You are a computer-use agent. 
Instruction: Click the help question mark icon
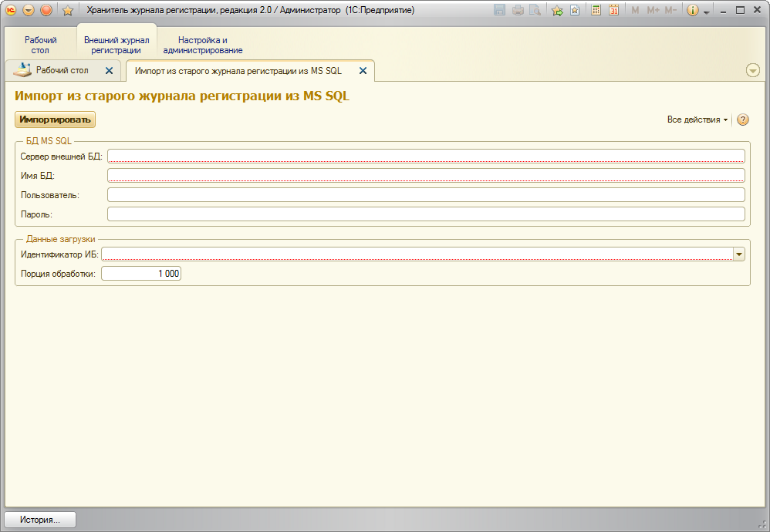743,120
